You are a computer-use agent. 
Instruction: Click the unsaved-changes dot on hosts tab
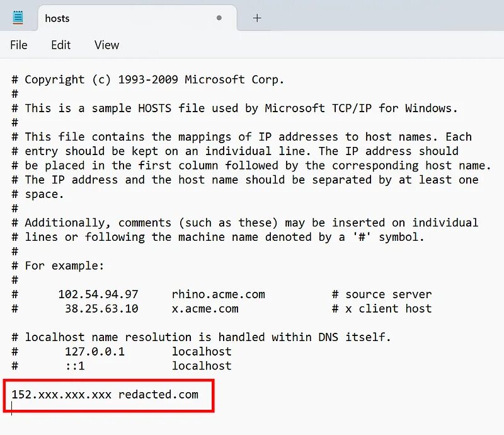pyautogui.click(x=219, y=18)
